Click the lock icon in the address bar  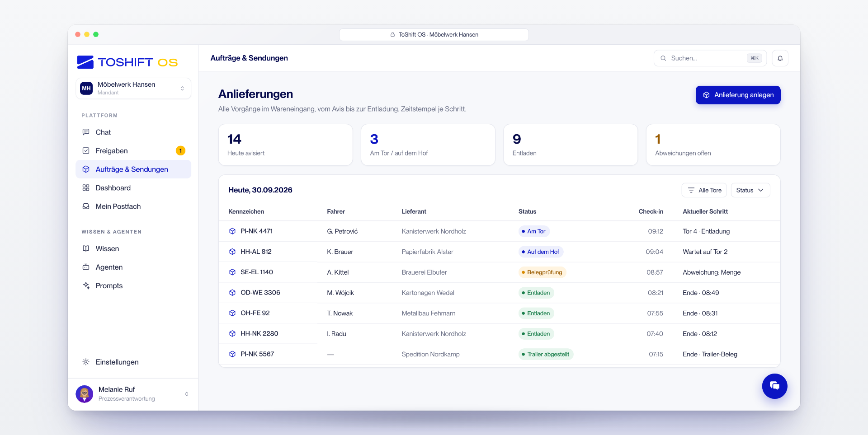point(392,35)
